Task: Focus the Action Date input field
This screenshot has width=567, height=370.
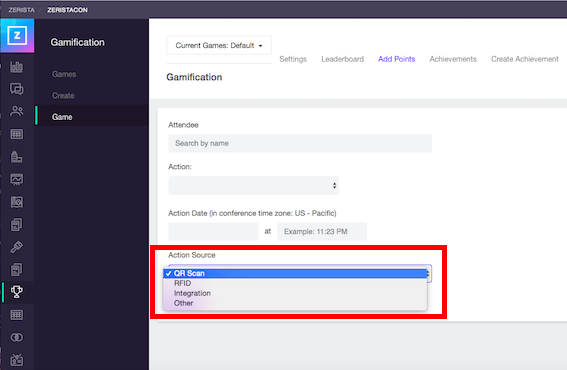Action: [x=213, y=232]
